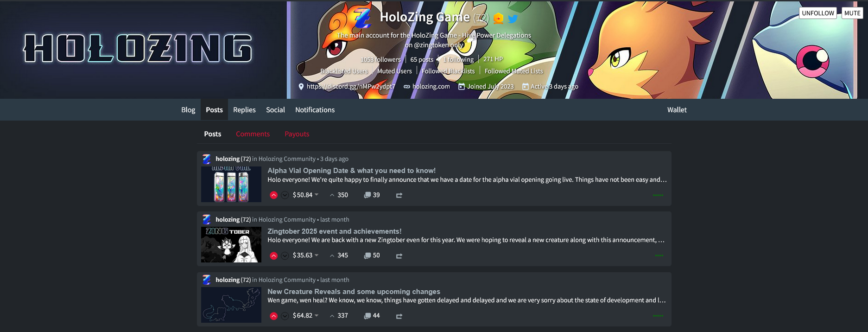Viewport: 868px width, 332px height.
Task: Unfollow the HoloZing Game account
Action: tap(818, 13)
